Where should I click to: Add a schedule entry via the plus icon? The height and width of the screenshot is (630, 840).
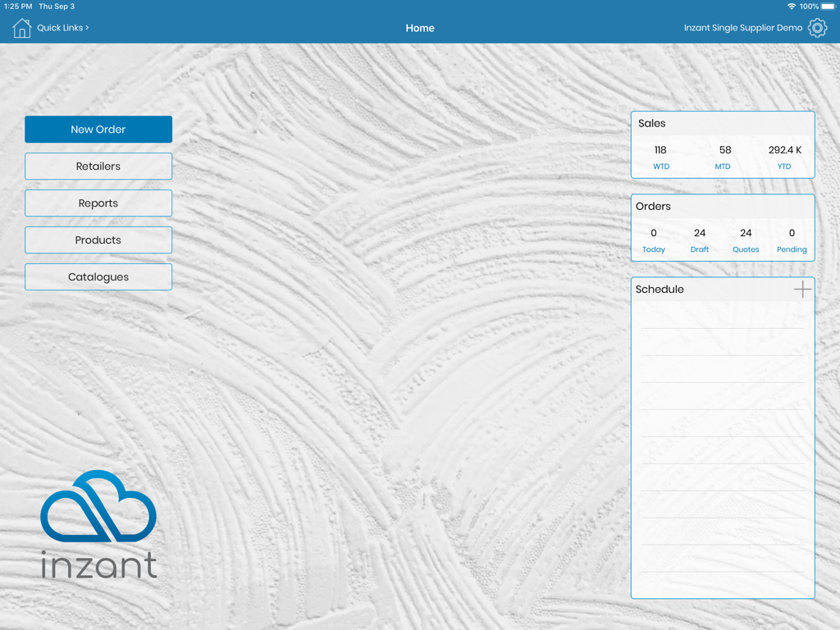point(803,289)
